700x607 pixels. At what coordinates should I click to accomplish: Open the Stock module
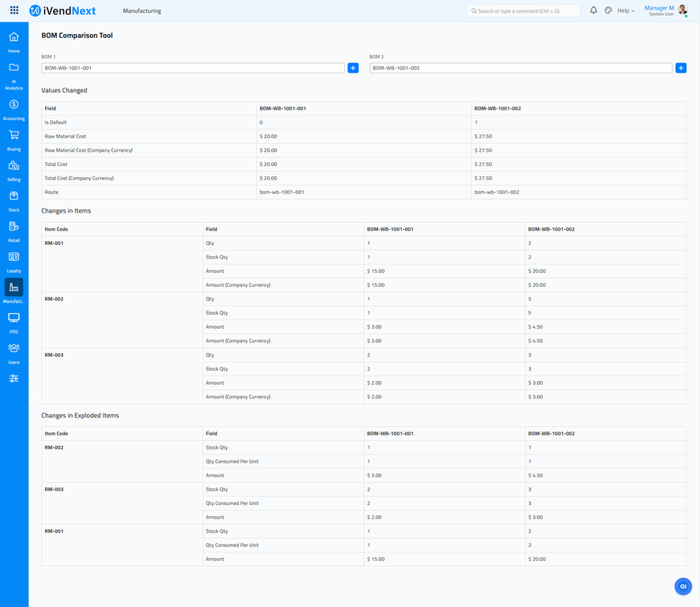[x=13, y=201]
